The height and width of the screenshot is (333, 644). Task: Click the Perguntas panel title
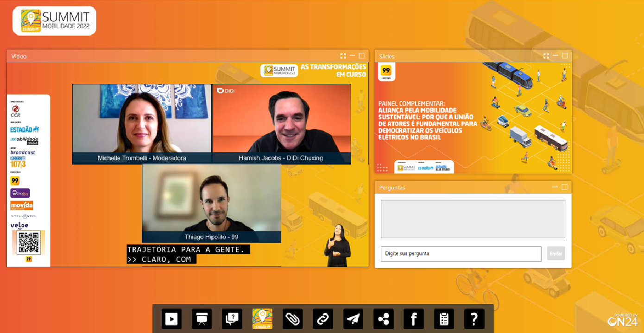[x=392, y=188]
